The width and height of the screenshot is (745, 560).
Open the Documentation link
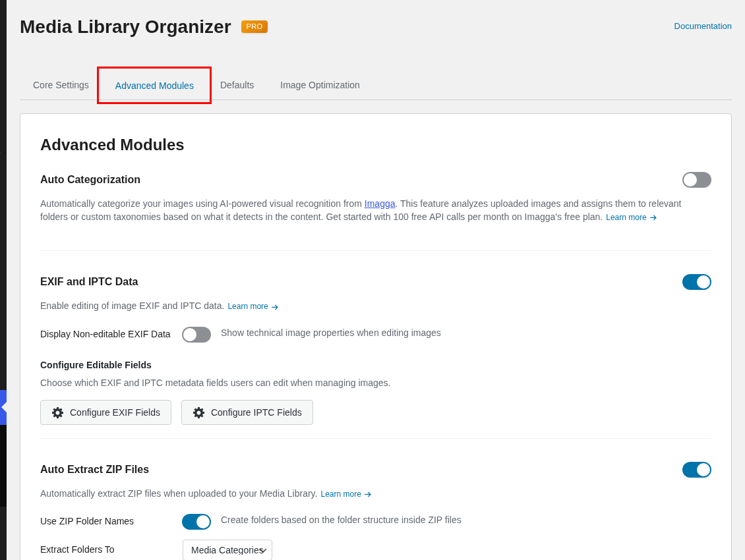tap(702, 26)
